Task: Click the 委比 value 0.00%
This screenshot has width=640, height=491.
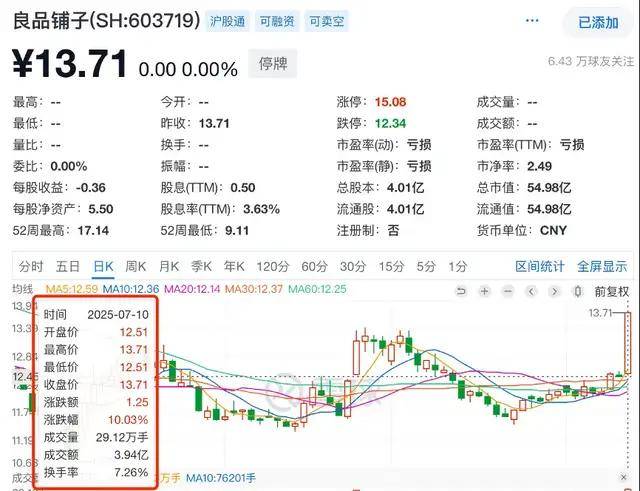Action: 69,166
